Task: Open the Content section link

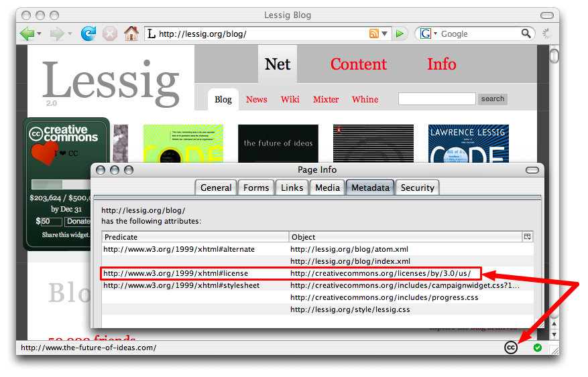Action: click(359, 64)
